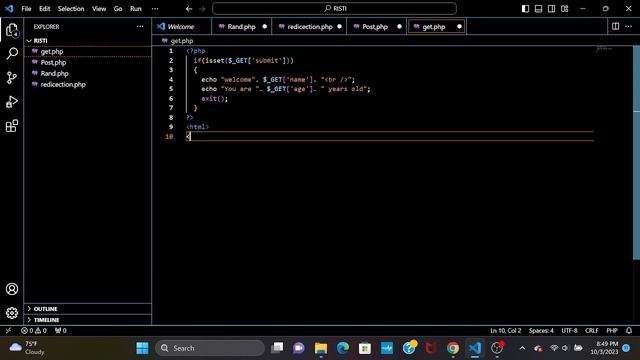Place cursor on line 6 exit() statement
The height and width of the screenshot is (360, 640).
point(214,98)
